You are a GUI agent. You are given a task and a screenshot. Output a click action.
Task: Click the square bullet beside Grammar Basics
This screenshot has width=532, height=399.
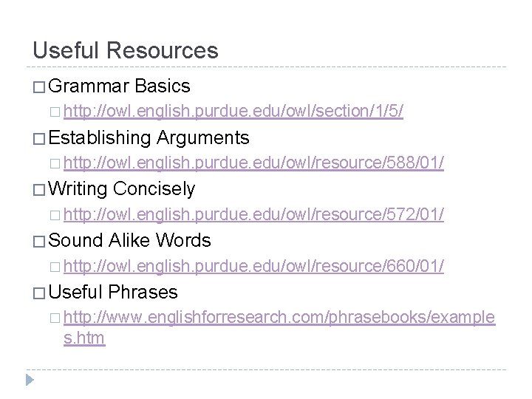(38, 88)
